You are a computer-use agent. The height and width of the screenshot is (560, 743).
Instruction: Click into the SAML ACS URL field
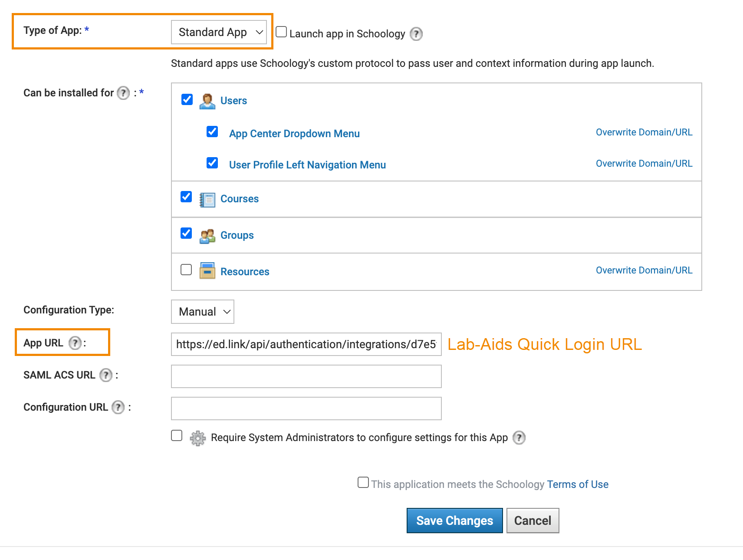(x=306, y=376)
